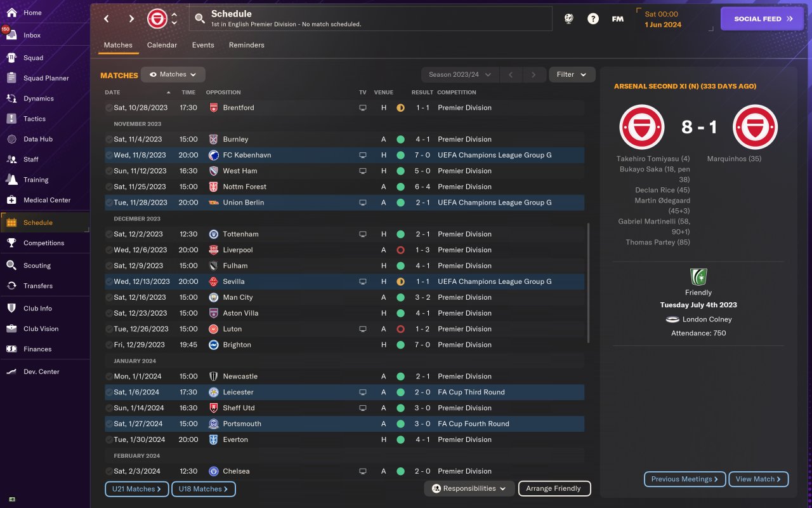Switch to the Reminders tab

click(x=247, y=46)
